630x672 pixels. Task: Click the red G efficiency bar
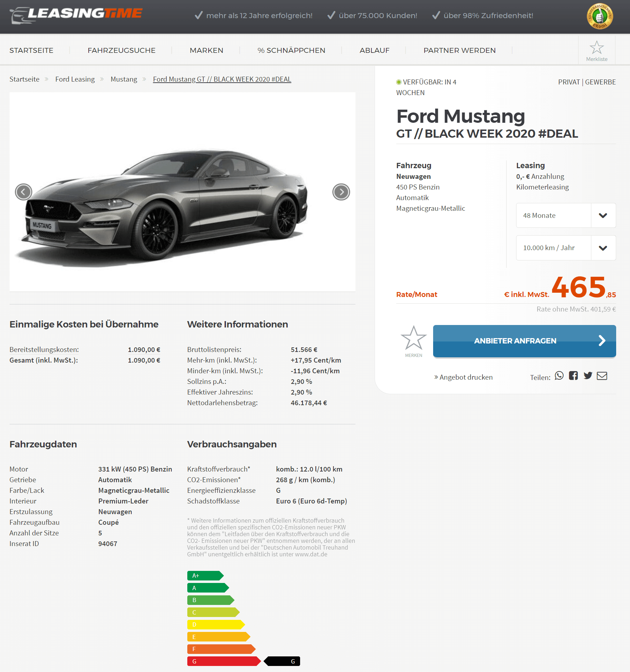pos(224,661)
